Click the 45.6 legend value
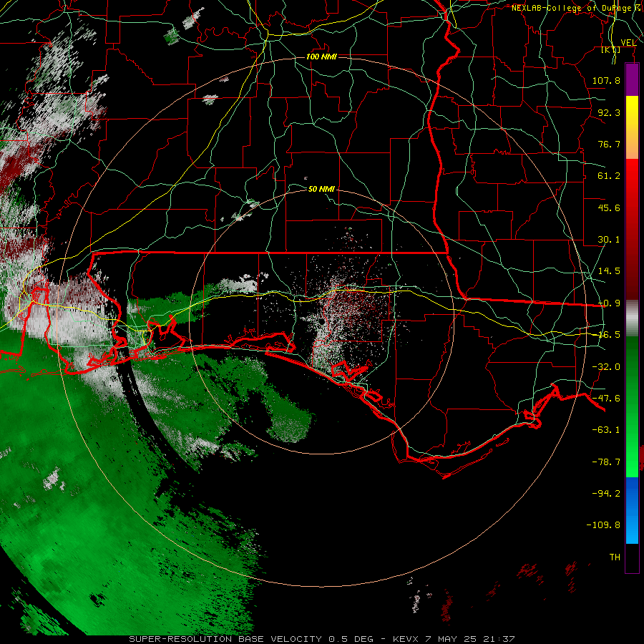This screenshot has height=644, width=644. click(x=609, y=208)
